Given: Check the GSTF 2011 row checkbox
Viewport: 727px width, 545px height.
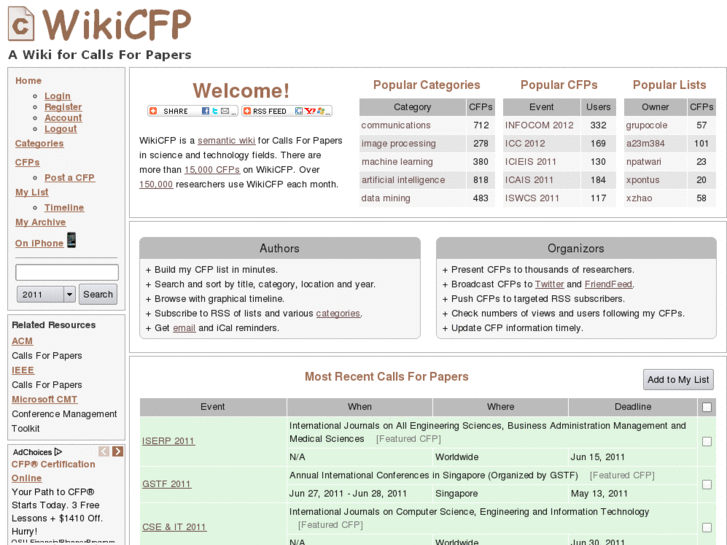Looking at the screenshot, I should [707, 484].
